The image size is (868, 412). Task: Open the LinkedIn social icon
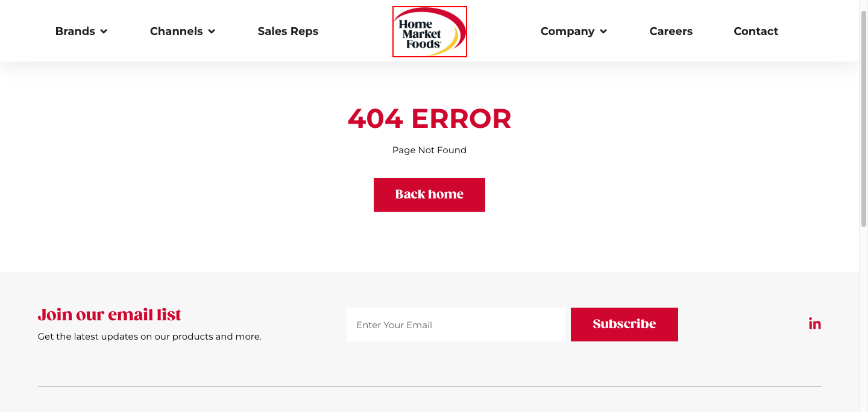(815, 324)
